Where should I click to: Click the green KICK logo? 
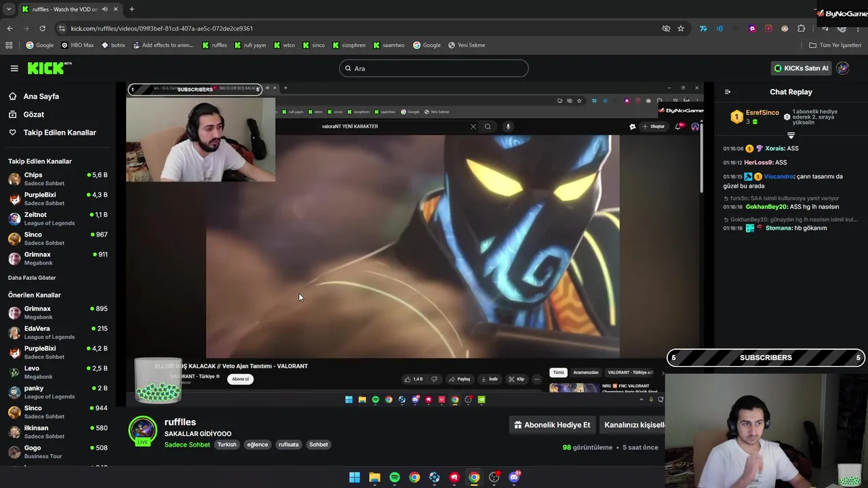tap(49, 68)
